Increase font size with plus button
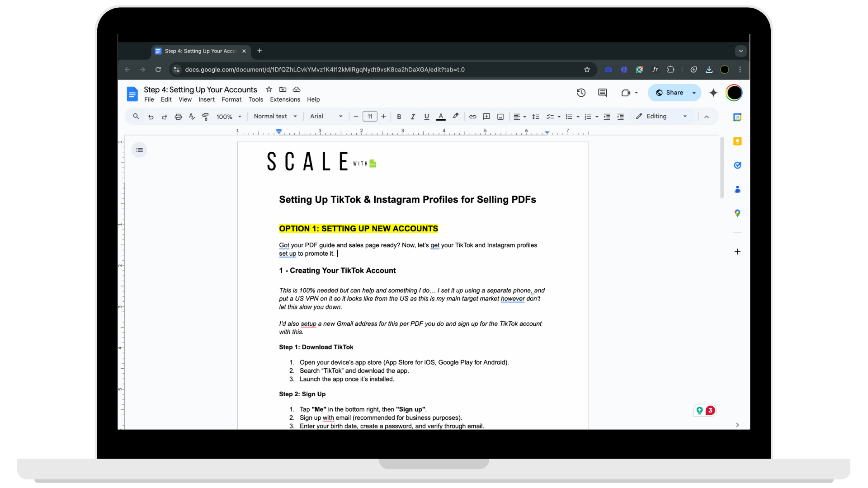 (383, 117)
